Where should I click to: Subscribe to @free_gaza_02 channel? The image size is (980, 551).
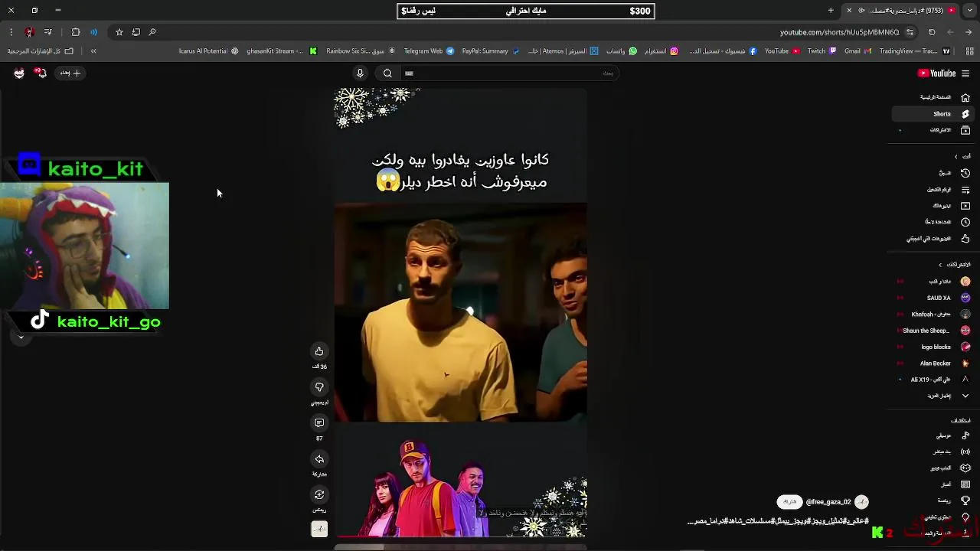[x=789, y=502]
